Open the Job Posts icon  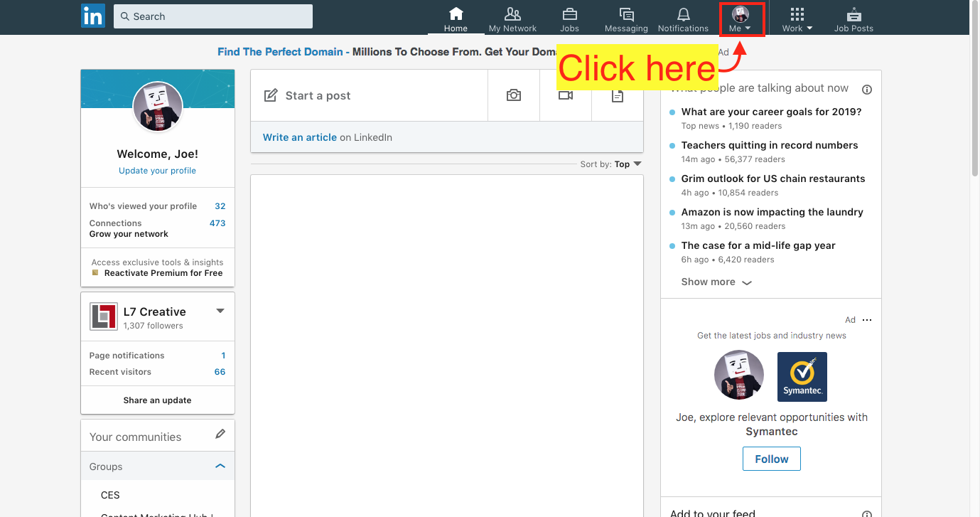(854, 14)
